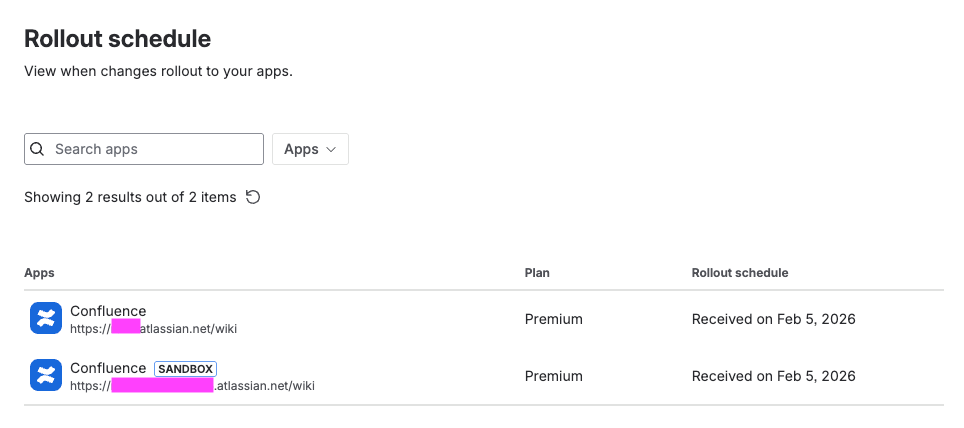Click the sandbox Confluence app icon

(46, 375)
